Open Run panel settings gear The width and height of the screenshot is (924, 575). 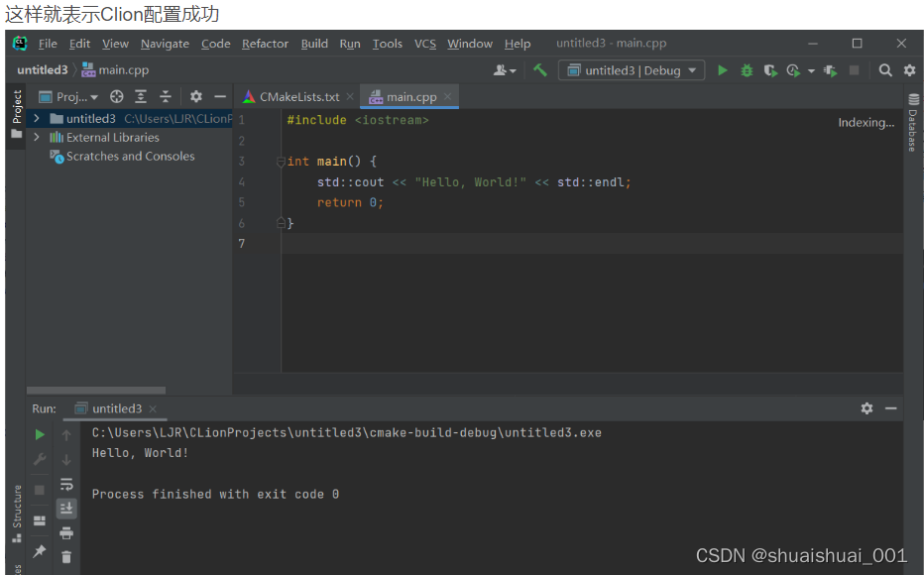[x=866, y=408]
